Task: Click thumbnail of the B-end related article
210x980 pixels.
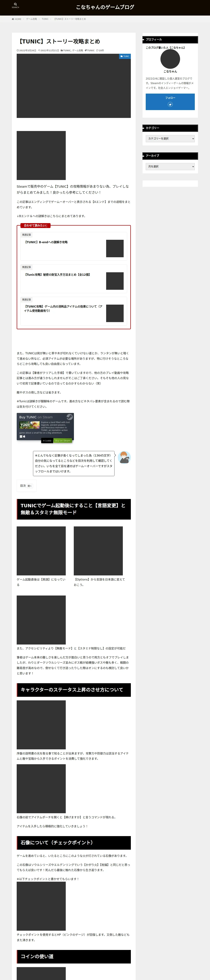Action: click(115, 248)
